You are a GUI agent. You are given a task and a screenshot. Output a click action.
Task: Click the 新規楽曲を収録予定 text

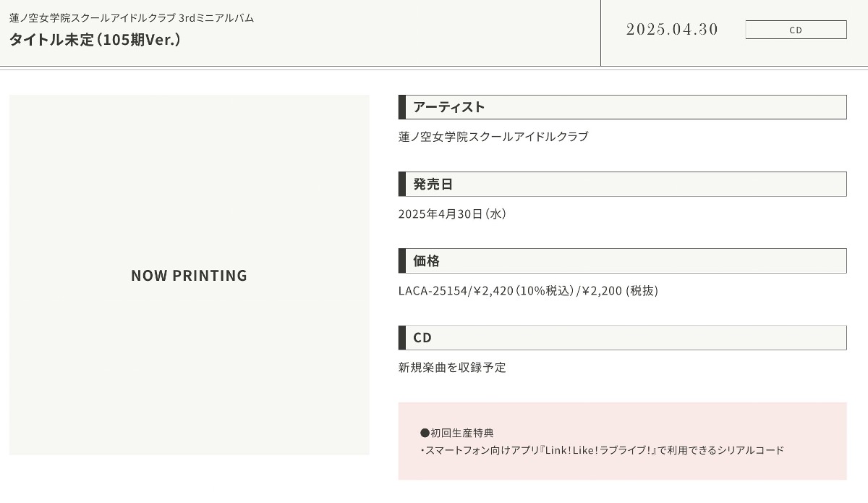tap(452, 368)
